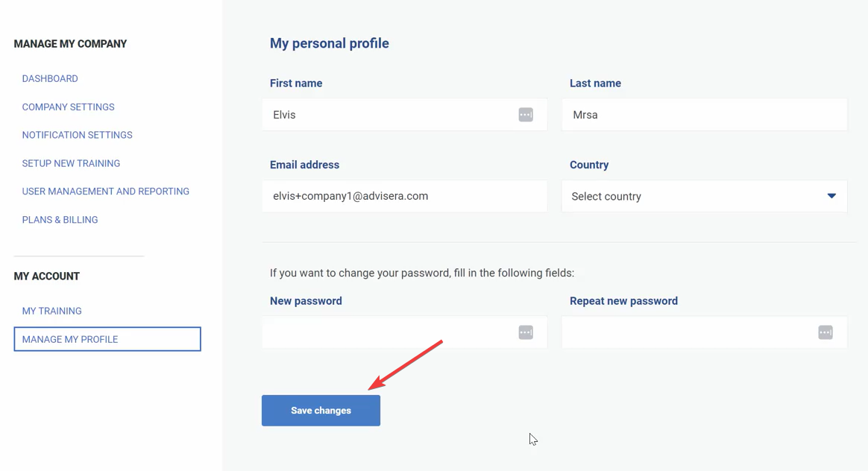
Task: Click password manager icon in Repeat new password field
Action: (825, 332)
